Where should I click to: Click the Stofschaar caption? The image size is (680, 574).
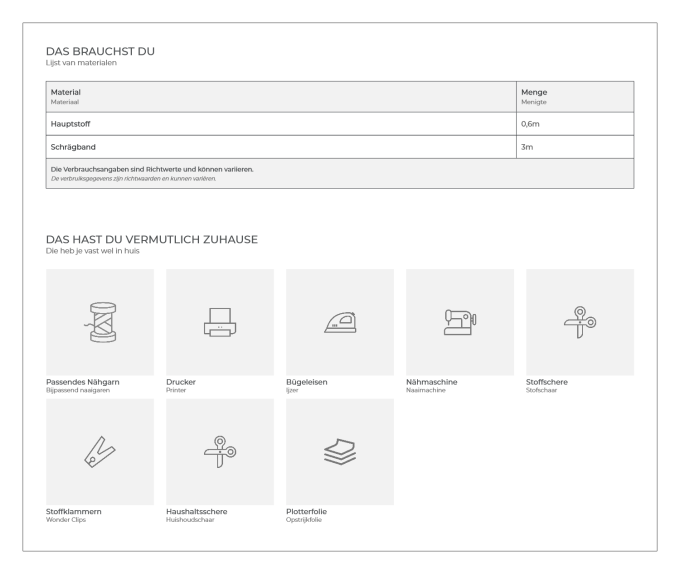541,390
